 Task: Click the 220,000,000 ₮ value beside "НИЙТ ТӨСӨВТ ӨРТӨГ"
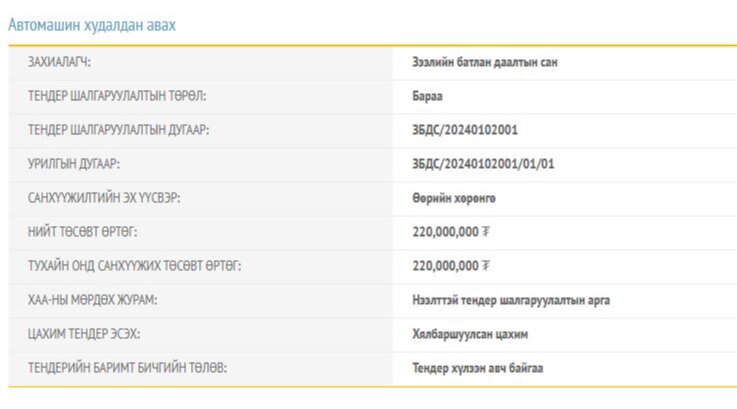pyautogui.click(x=450, y=232)
